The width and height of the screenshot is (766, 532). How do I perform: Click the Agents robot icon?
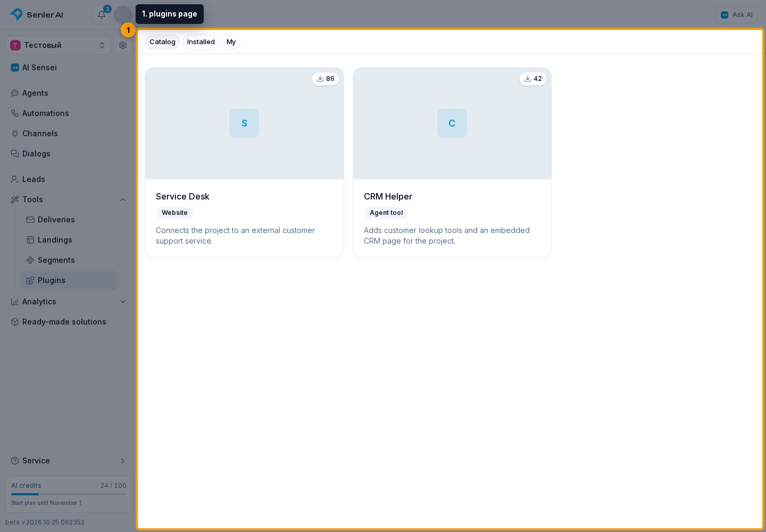coord(15,93)
